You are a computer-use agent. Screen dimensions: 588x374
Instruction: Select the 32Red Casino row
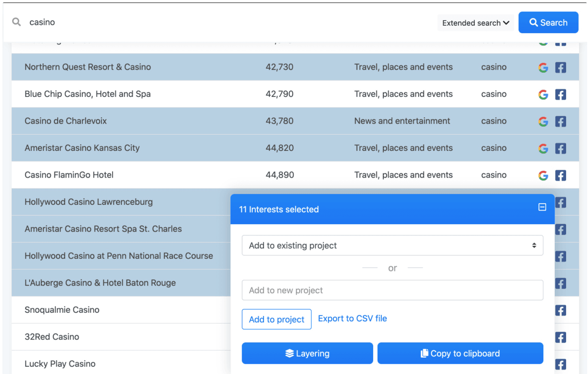[121, 337]
